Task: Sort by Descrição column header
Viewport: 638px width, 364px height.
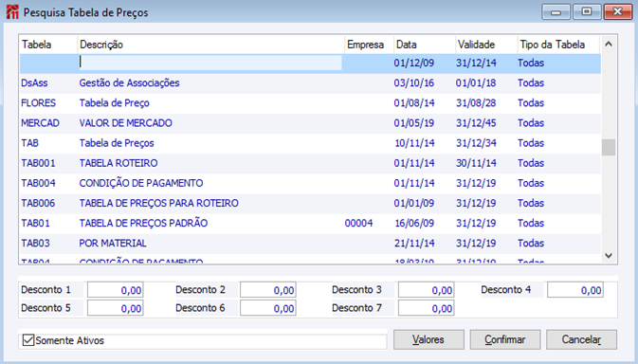Action: [210, 45]
